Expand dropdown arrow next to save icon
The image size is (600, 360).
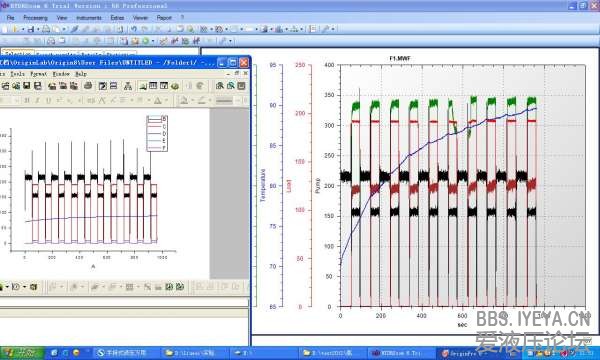38,29
